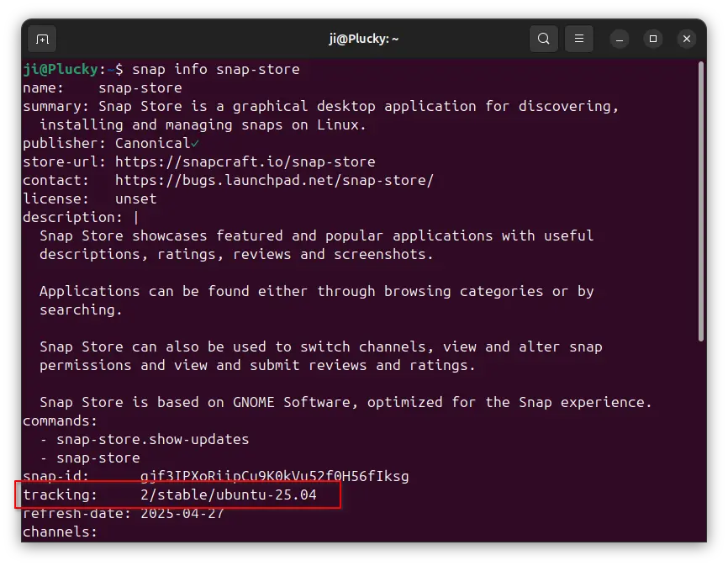This screenshot has width=728, height=566.
Task: Click the ji@Plucky prompt text
Action: [x=61, y=69]
